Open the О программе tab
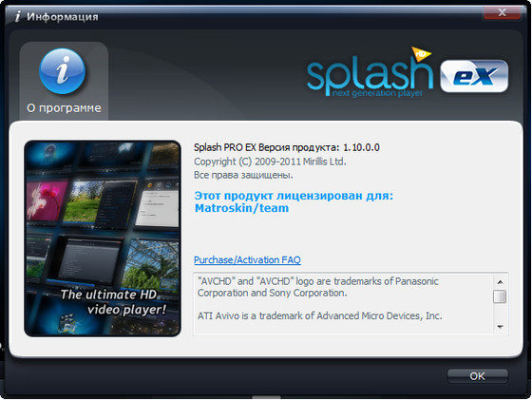The image size is (532, 400). coord(64,81)
